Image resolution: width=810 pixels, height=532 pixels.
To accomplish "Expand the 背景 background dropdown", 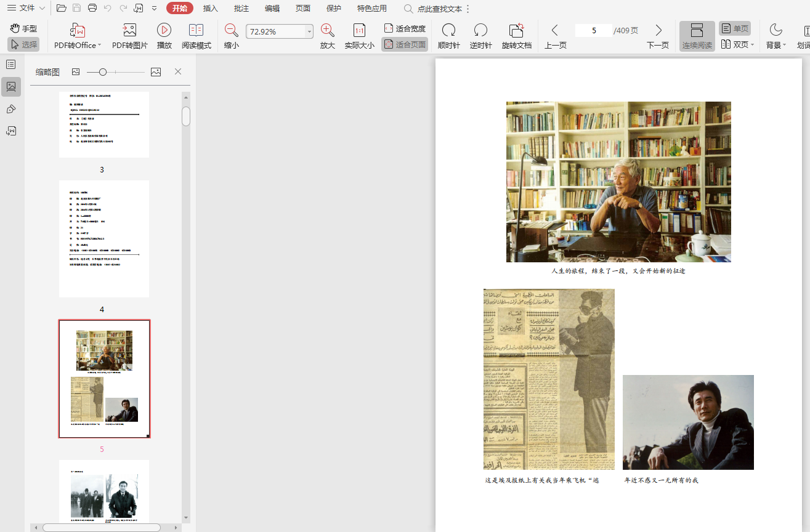I will coord(784,45).
